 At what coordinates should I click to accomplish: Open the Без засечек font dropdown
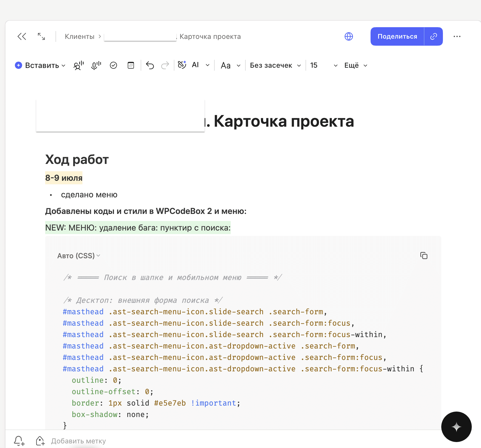coord(275,66)
